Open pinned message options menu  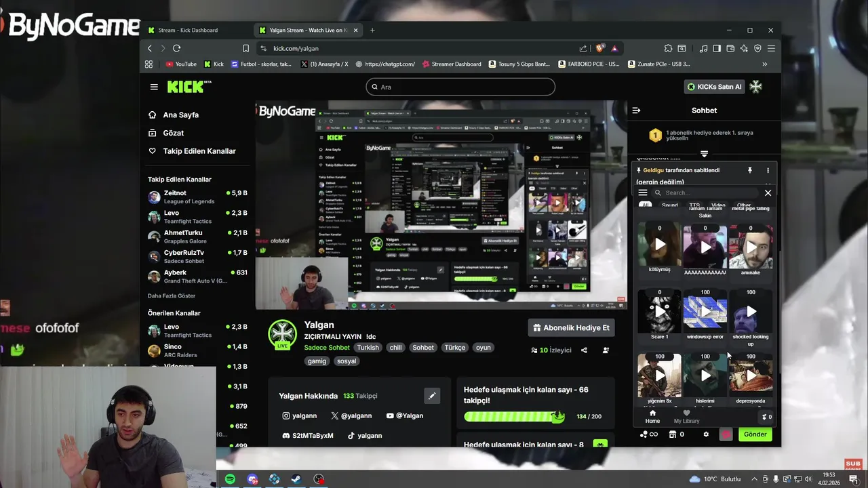(768, 170)
